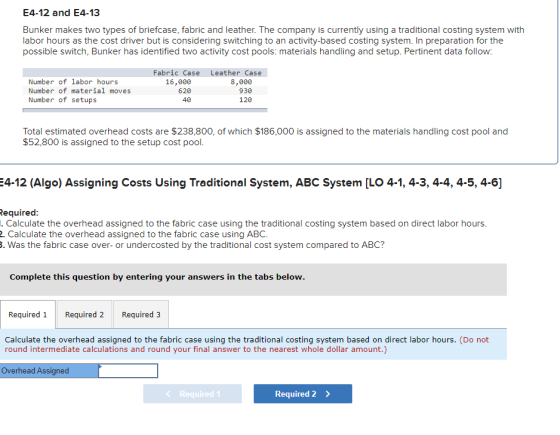The image size is (560, 435).
Task: Open the Required 1 tab
Action: (x=28, y=314)
